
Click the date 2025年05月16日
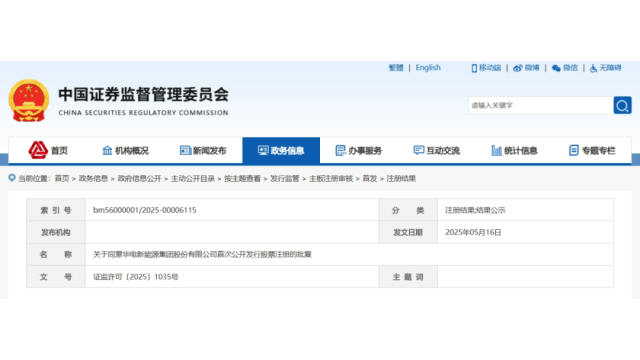click(x=473, y=232)
